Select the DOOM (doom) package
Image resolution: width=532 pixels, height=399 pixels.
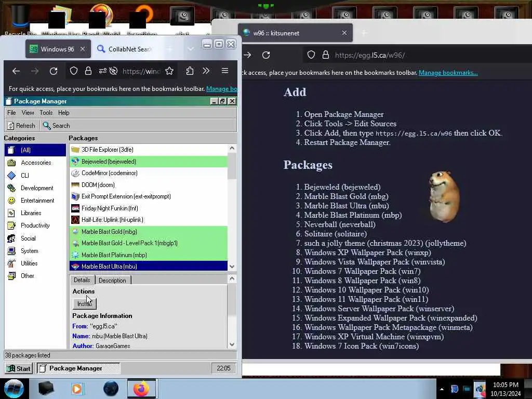148,185
